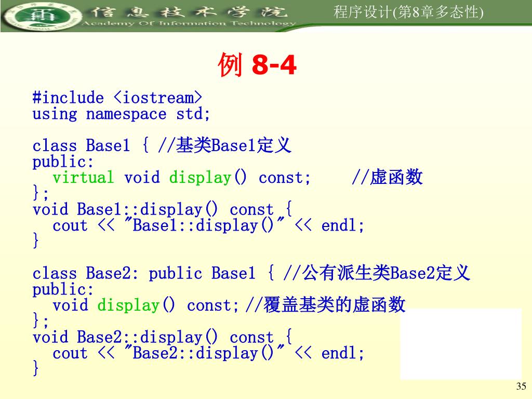Click the header title 程序设计(第8章多态性)
Screen dimensions: 532x399
[408, 12]
